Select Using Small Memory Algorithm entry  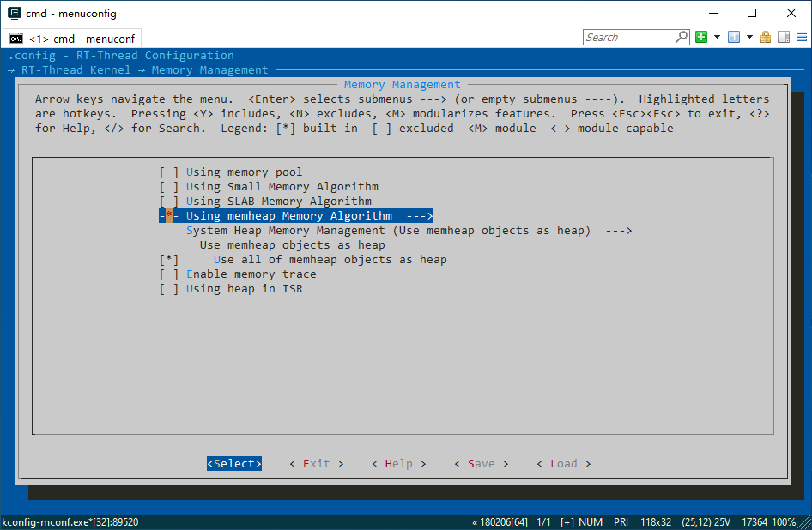pos(282,186)
